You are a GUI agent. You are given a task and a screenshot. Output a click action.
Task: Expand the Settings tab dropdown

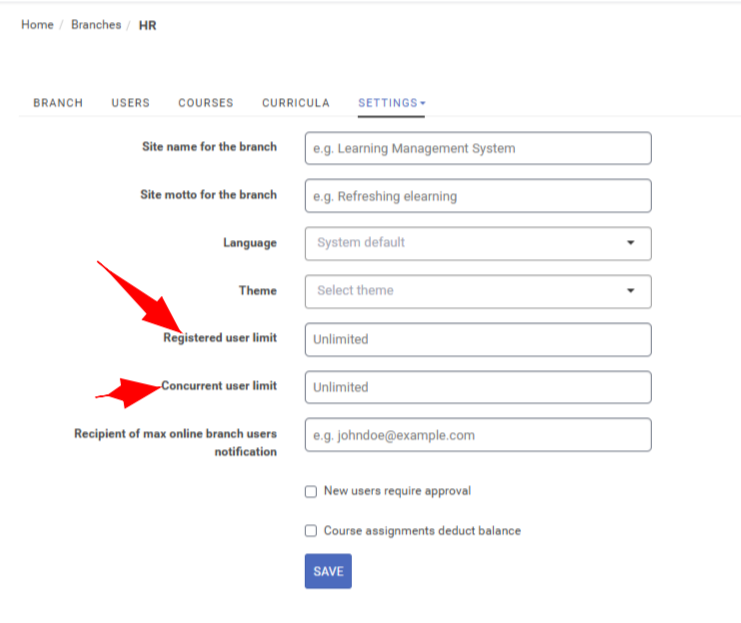[392, 103]
